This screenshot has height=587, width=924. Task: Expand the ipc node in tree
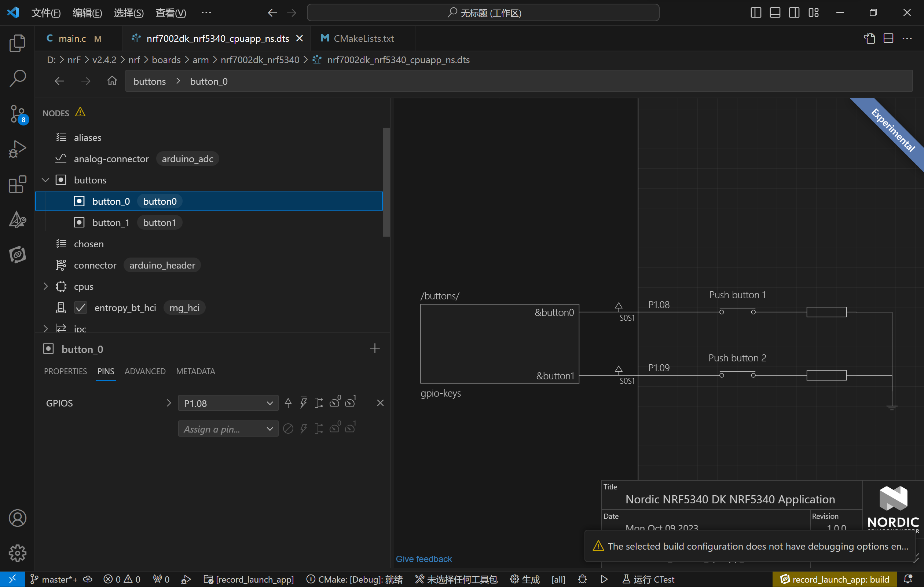(46, 329)
